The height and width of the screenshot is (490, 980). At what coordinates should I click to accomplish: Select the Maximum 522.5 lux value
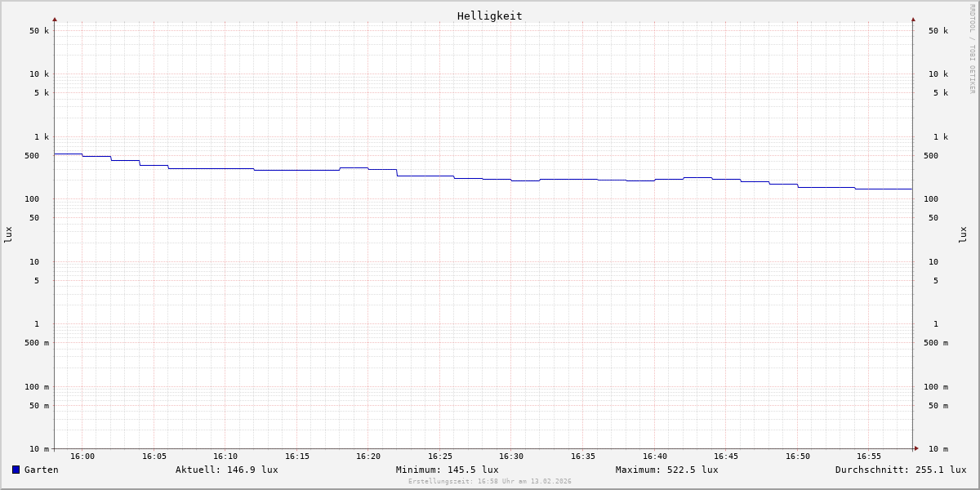[x=666, y=470]
